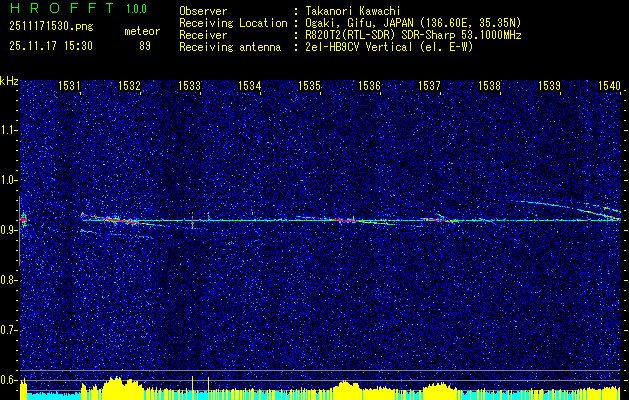Click the 0.6 frequency axis label
This screenshot has width=629, height=400.
[9, 379]
